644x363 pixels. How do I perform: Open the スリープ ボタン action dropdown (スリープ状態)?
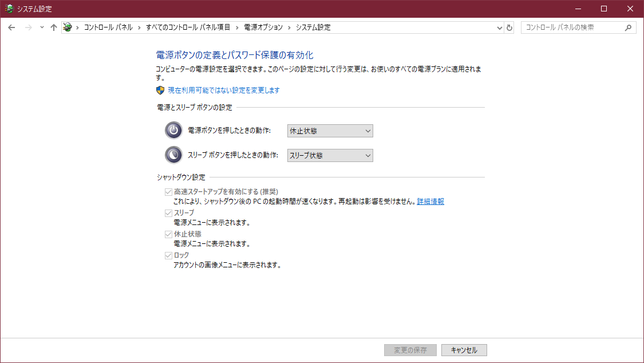330,156
